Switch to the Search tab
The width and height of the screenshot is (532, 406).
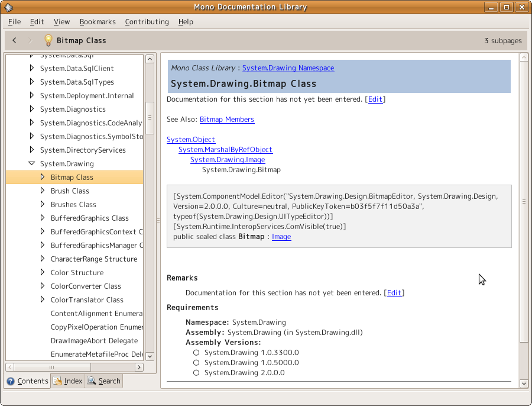click(103, 381)
